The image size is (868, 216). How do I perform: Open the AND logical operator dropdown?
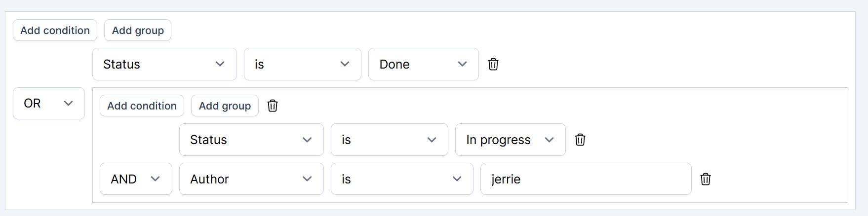pos(136,179)
